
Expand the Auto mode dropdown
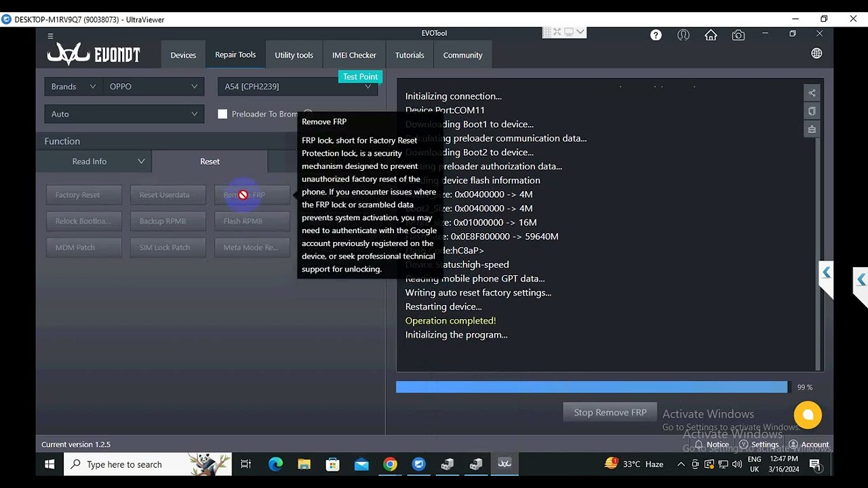[124, 114]
